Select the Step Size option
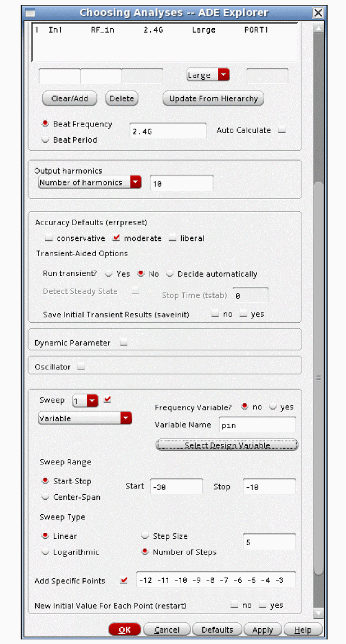 145,536
